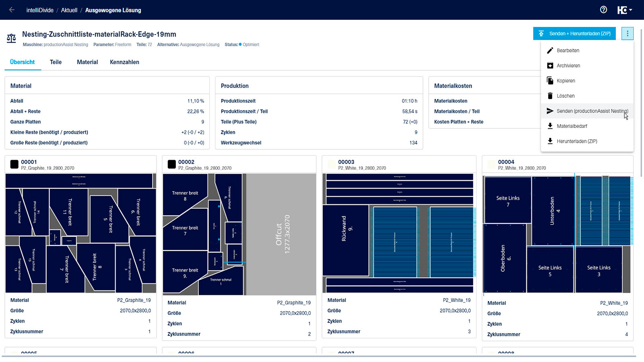Viewport: 644px width, 362px height.
Task: Click the paper plane send icon
Action: pyautogui.click(x=550, y=111)
